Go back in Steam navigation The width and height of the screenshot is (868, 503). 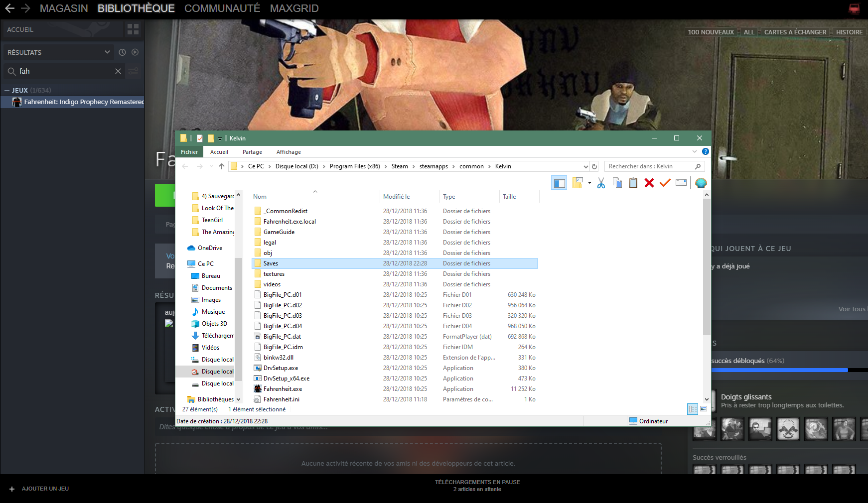(9, 8)
